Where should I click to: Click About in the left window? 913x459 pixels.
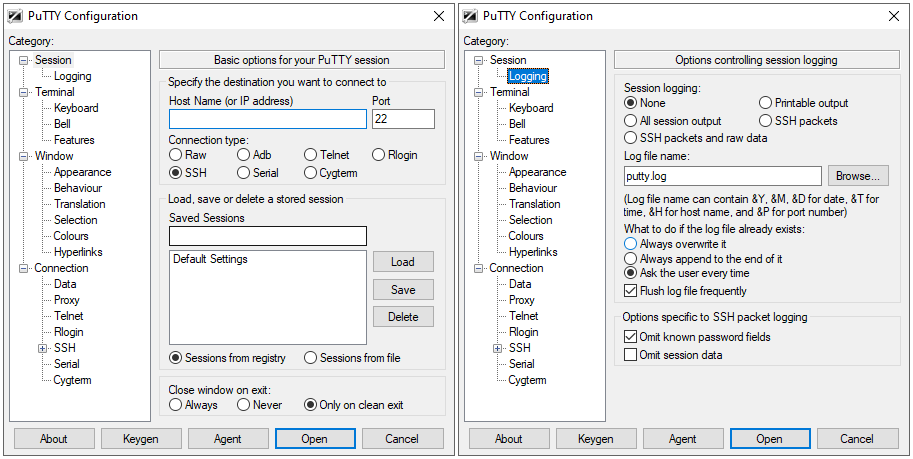point(54,439)
